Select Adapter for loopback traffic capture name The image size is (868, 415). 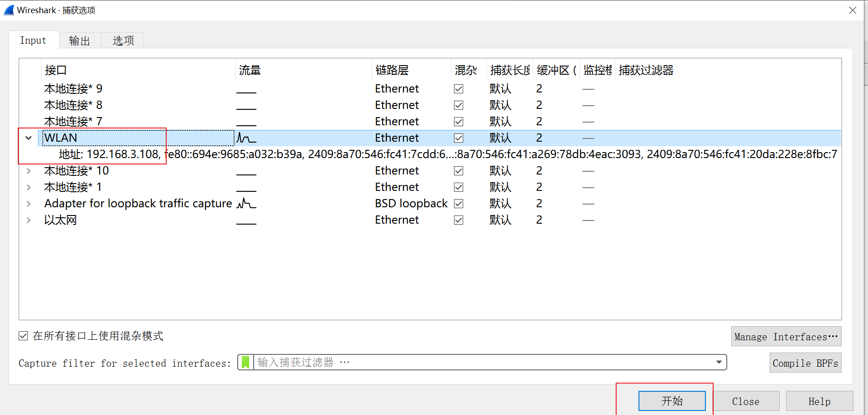pyautogui.click(x=138, y=204)
